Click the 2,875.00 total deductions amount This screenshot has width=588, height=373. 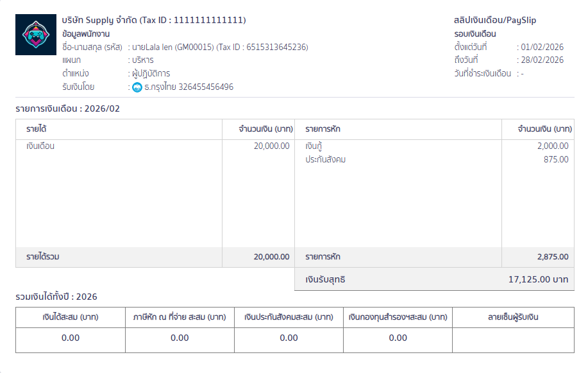[x=552, y=257]
